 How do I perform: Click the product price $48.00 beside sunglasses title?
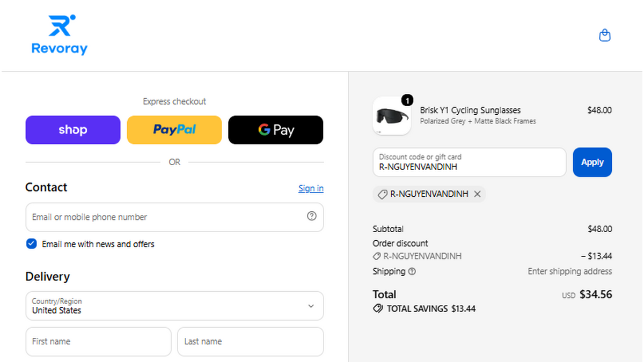[x=599, y=110]
